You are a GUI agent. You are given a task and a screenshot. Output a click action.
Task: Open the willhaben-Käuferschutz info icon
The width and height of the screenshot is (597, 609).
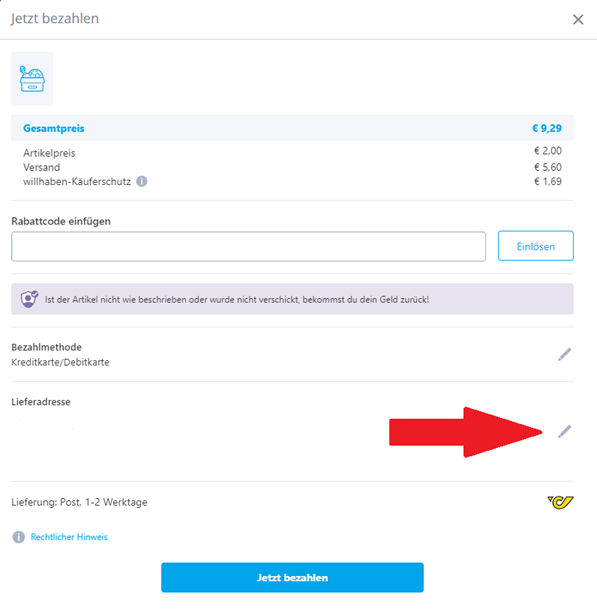(x=142, y=181)
